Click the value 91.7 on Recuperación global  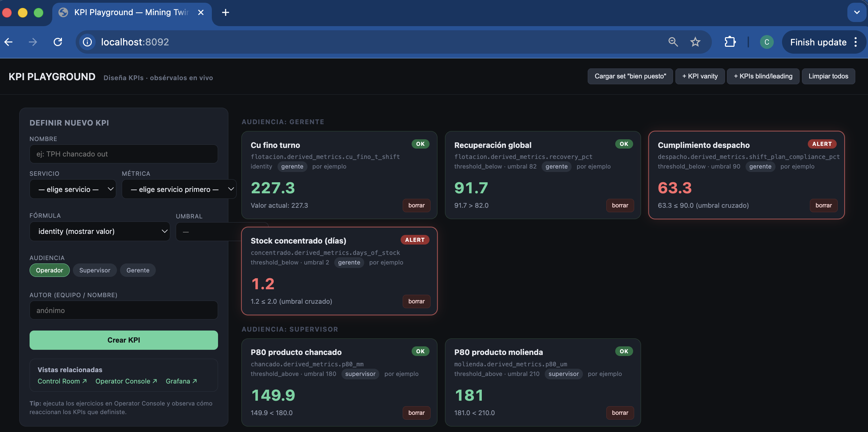click(x=471, y=188)
